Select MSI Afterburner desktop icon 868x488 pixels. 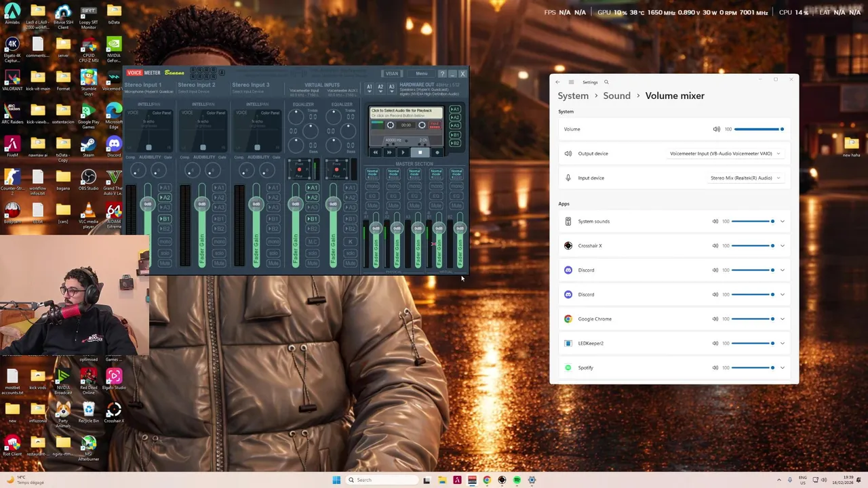88,449
